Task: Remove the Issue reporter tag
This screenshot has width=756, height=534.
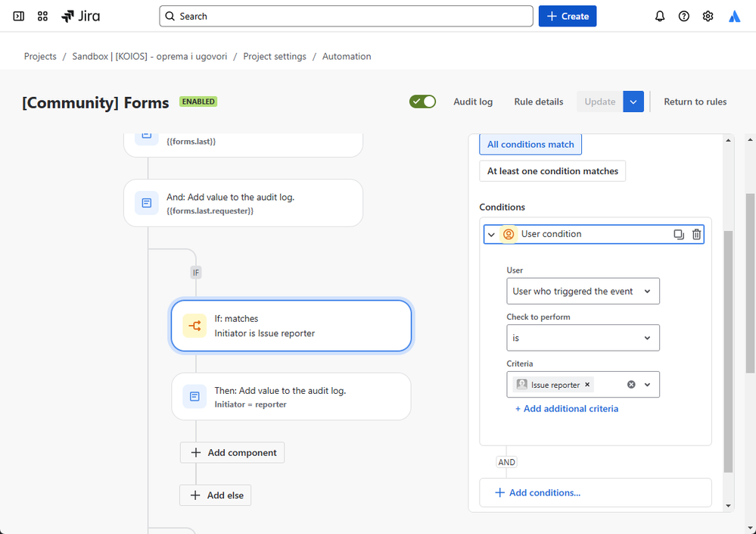Action: (x=587, y=385)
